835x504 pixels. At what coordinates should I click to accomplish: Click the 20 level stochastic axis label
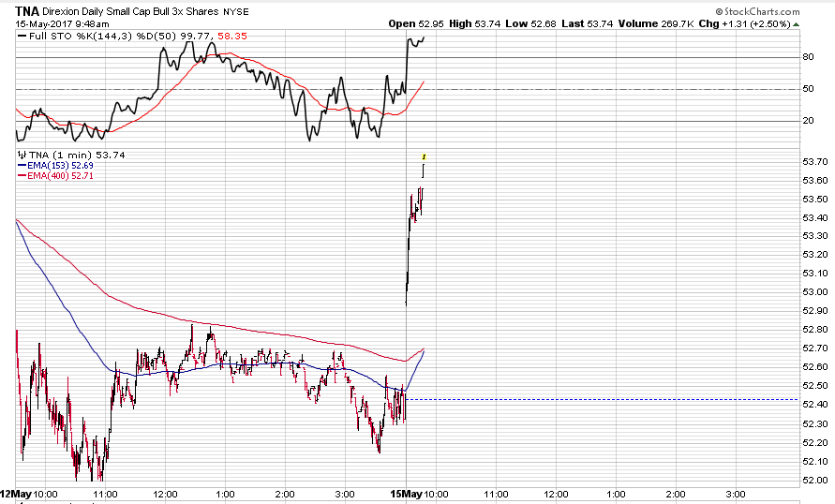pos(808,121)
